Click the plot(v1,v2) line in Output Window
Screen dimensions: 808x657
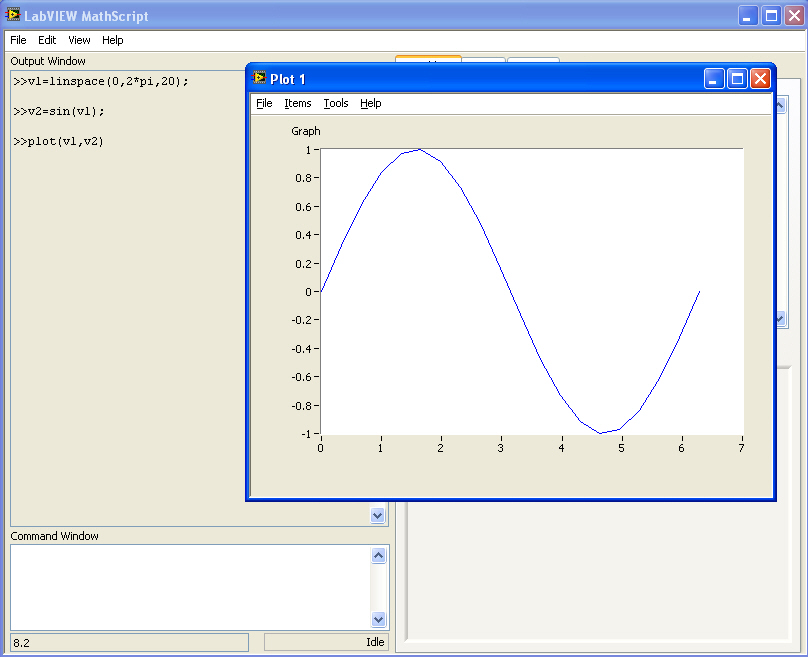(x=60, y=141)
